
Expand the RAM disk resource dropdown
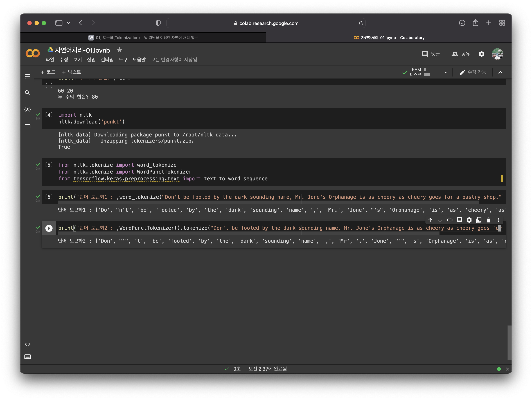click(445, 72)
